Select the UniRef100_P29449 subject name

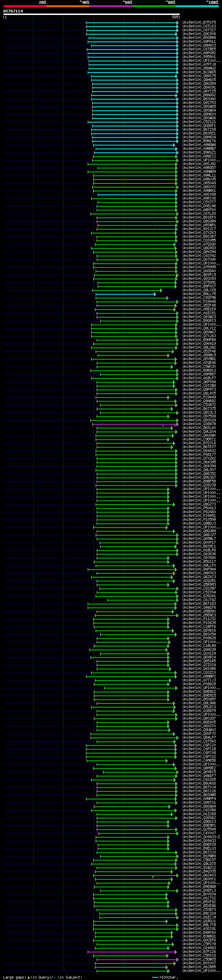[199, 397]
